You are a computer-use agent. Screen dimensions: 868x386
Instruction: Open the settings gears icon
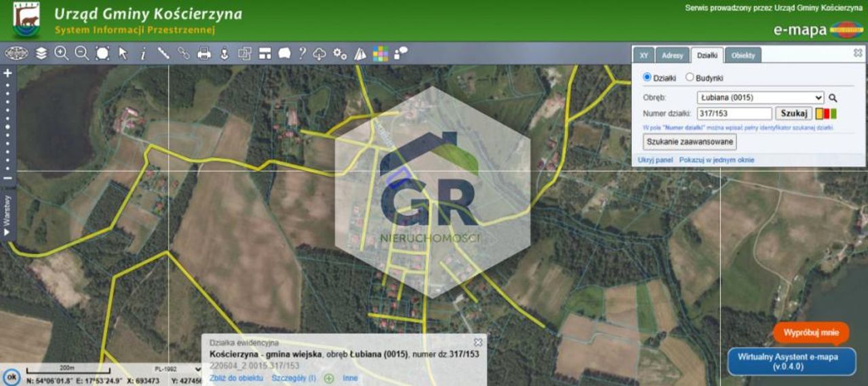pos(340,54)
